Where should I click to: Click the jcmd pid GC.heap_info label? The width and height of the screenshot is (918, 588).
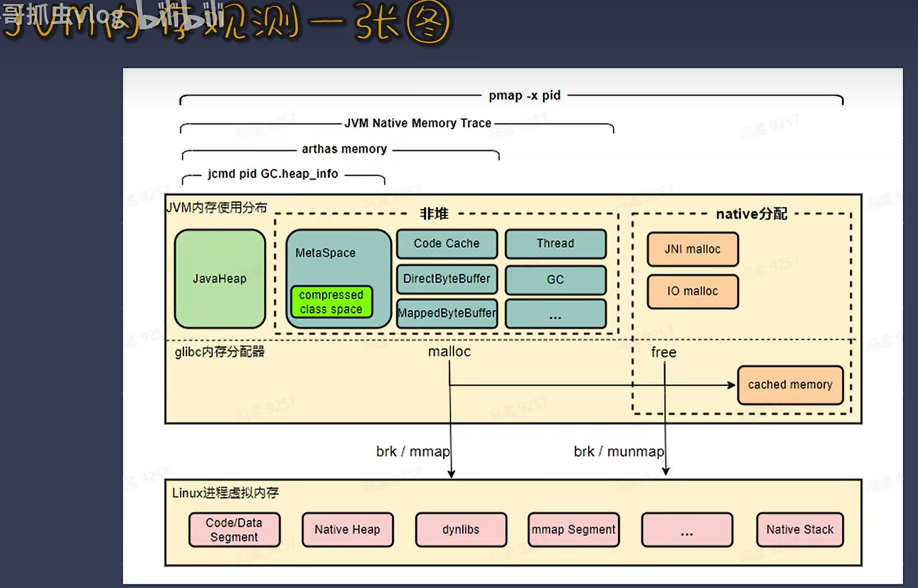pyautogui.click(x=273, y=174)
